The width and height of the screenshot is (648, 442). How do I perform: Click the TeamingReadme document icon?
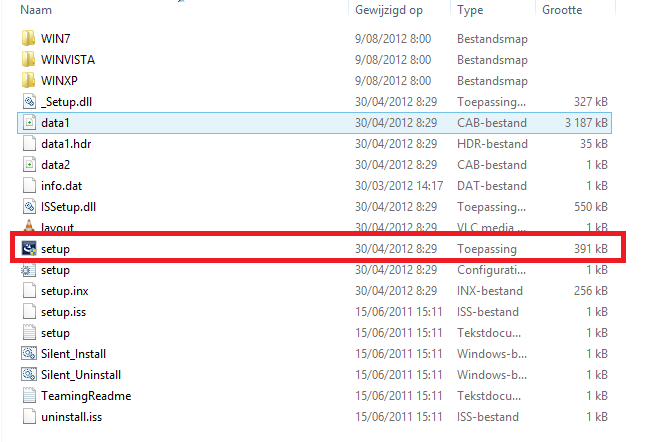(x=29, y=396)
